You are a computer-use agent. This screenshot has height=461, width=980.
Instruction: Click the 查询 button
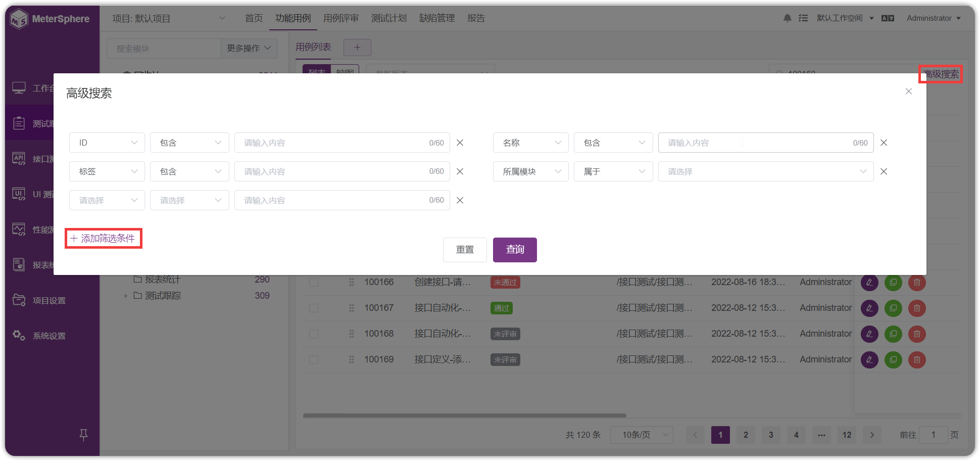coord(515,250)
